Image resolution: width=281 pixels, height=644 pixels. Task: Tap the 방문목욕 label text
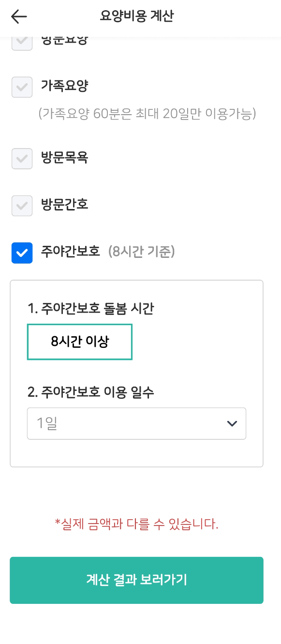(x=65, y=158)
